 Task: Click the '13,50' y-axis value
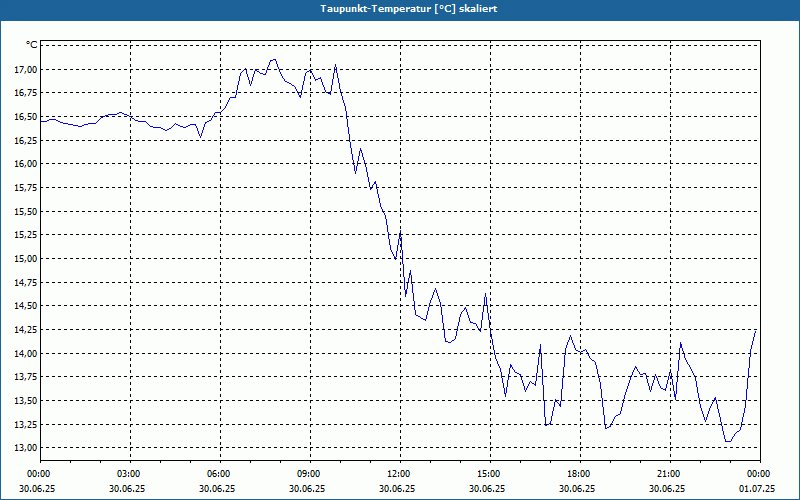click(26, 401)
